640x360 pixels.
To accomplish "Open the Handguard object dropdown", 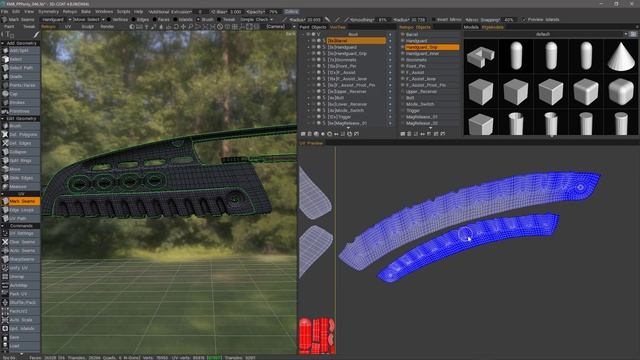I will tap(57, 19).
